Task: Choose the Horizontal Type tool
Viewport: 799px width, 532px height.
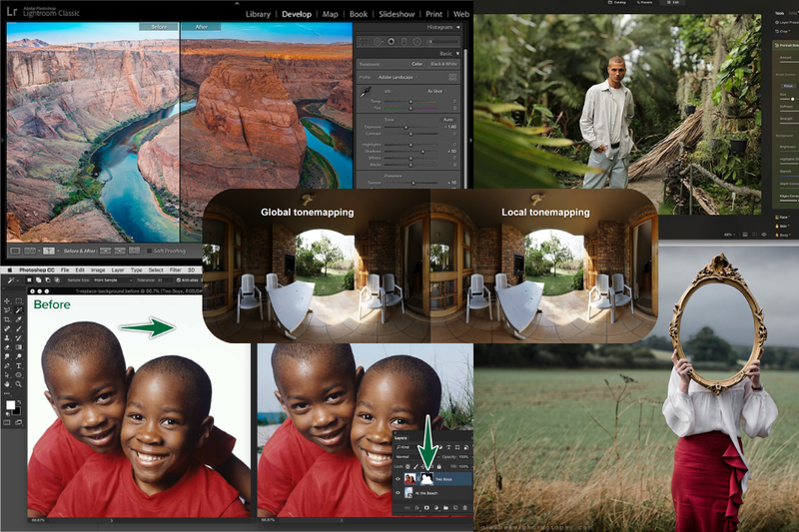Action: (19, 365)
